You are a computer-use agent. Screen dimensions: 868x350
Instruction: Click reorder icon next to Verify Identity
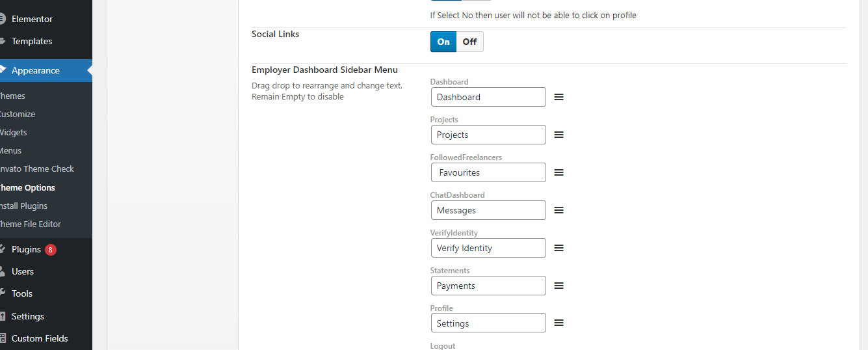pyautogui.click(x=559, y=248)
